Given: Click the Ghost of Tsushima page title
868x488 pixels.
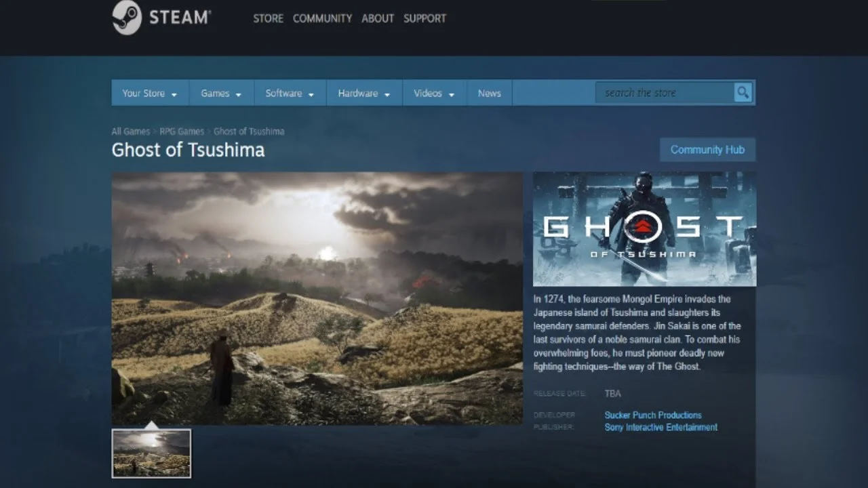Looking at the screenshot, I should pos(188,150).
